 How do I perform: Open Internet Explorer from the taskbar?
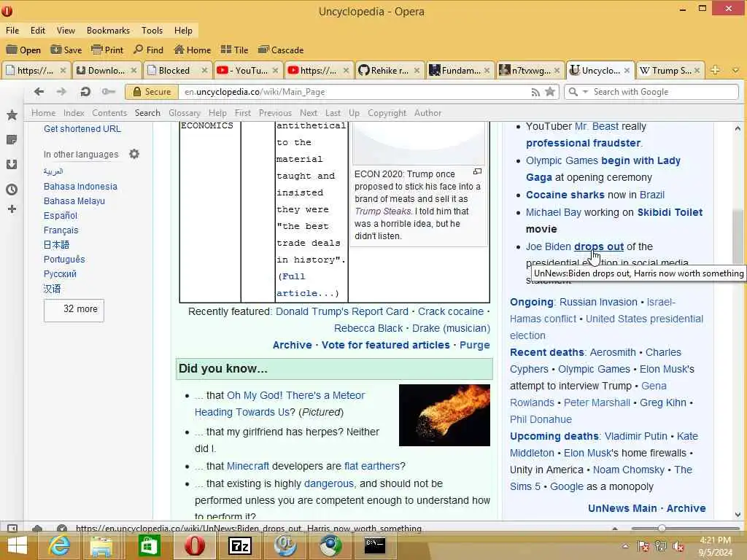pos(60,545)
